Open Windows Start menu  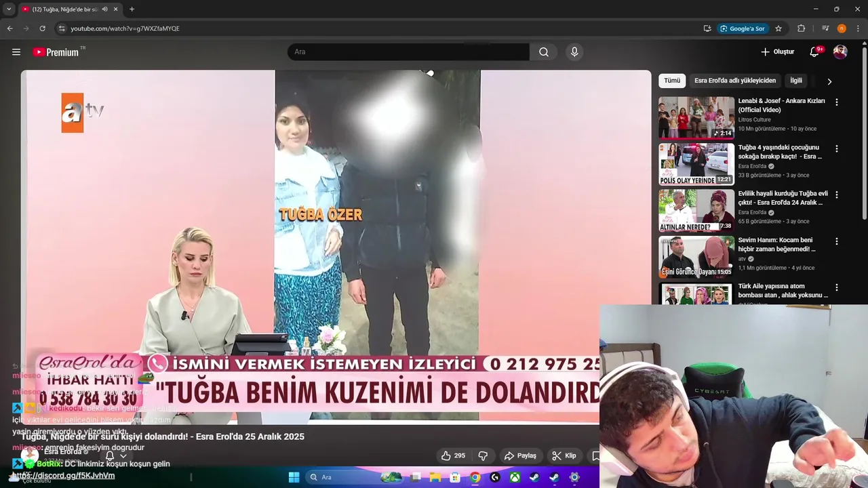pos(294,477)
